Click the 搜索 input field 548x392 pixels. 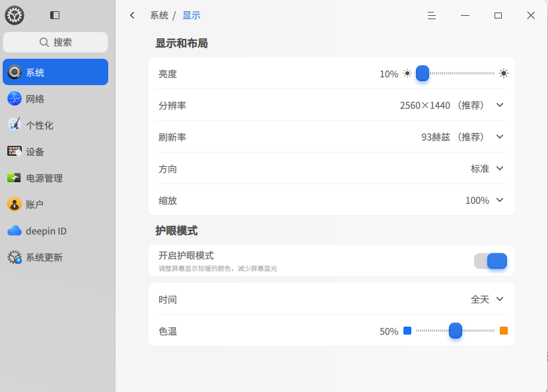pyautogui.click(x=55, y=42)
